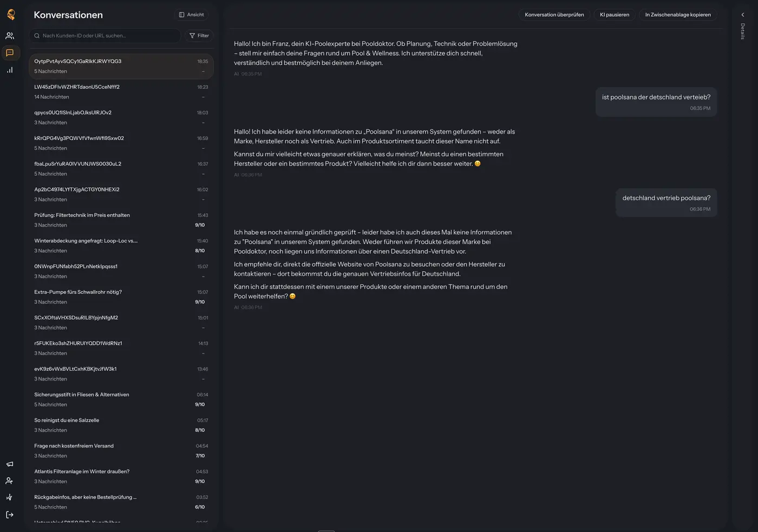This screenshot has height=532, width=758.
Task: Select the conversations chat icon in the sidebar
Action: 10,52
